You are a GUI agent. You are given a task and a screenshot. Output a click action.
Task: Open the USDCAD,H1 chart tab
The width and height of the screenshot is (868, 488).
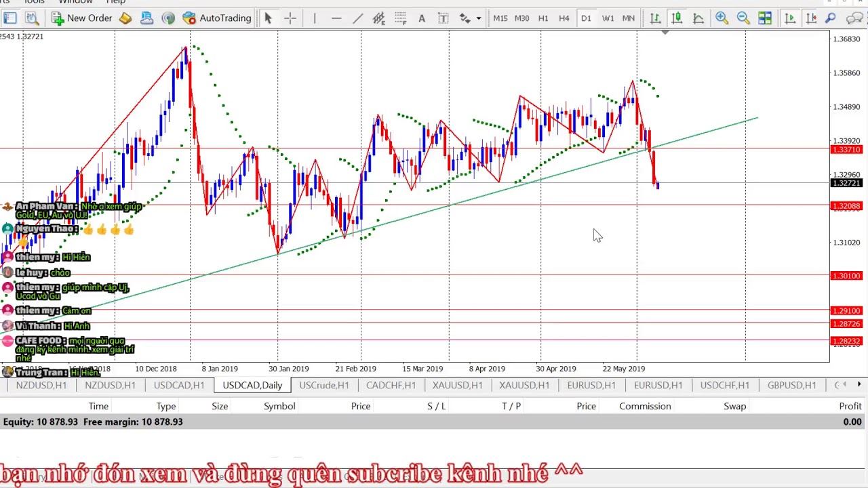(x=179, y=385)
